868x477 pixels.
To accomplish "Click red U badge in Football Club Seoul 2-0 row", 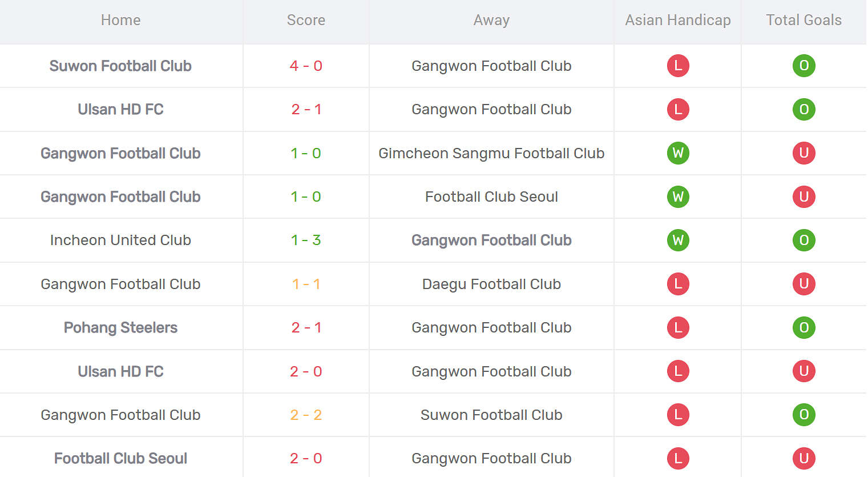I will 804,458.
